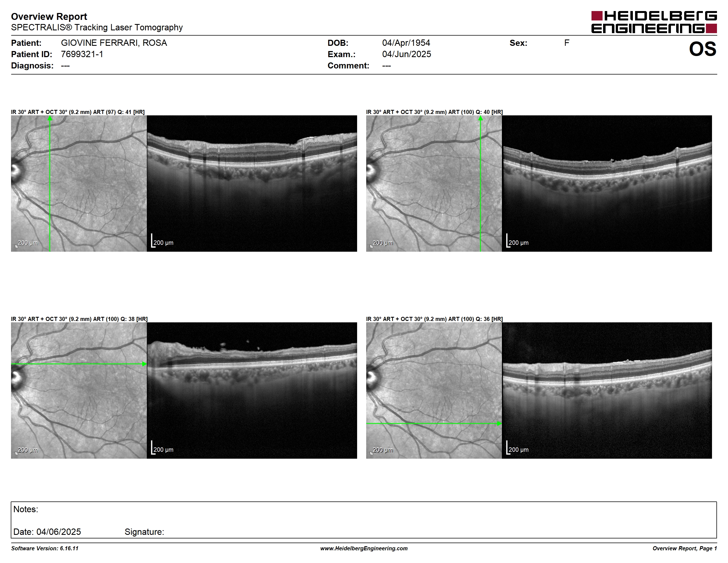The width and height of the screenshot is (728, 563).
Task: Open the www.HeidelbergEngineering.com link
Action: [x=364, y=548]
